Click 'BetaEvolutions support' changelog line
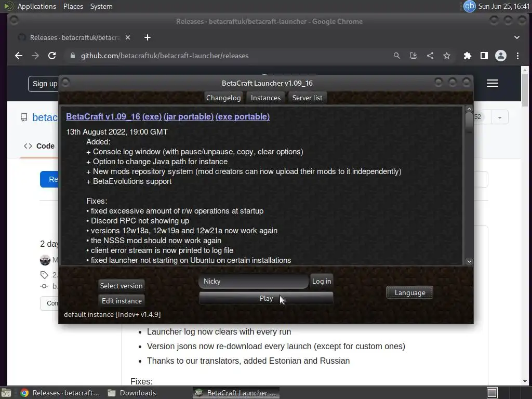 tap(129, 181)
